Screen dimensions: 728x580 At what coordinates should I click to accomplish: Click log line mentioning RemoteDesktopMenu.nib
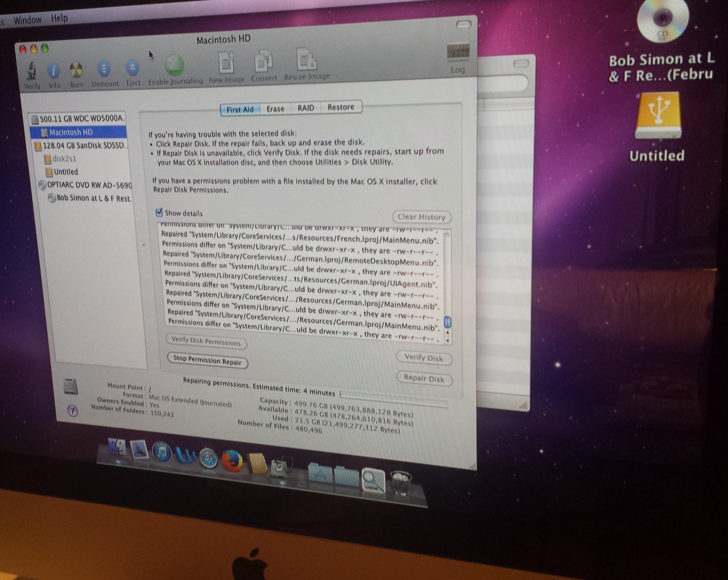(x=300, y=258)
